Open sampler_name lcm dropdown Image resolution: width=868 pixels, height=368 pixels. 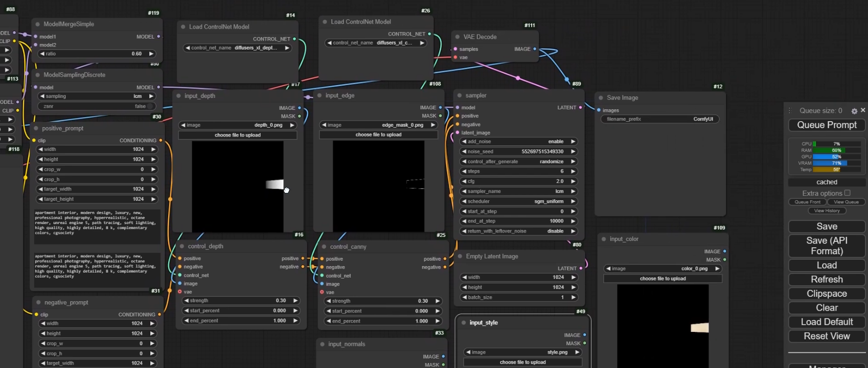tap(519, 191)
